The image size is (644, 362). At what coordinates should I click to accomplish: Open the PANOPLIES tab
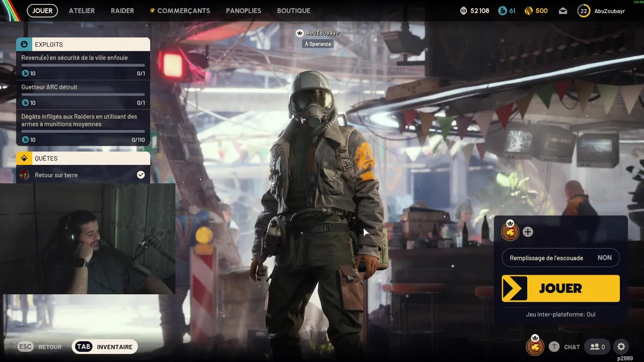tap(244, 11)
